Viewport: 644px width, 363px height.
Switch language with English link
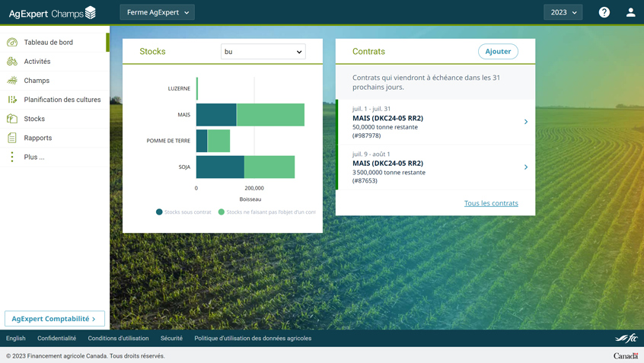click(16, 339)
